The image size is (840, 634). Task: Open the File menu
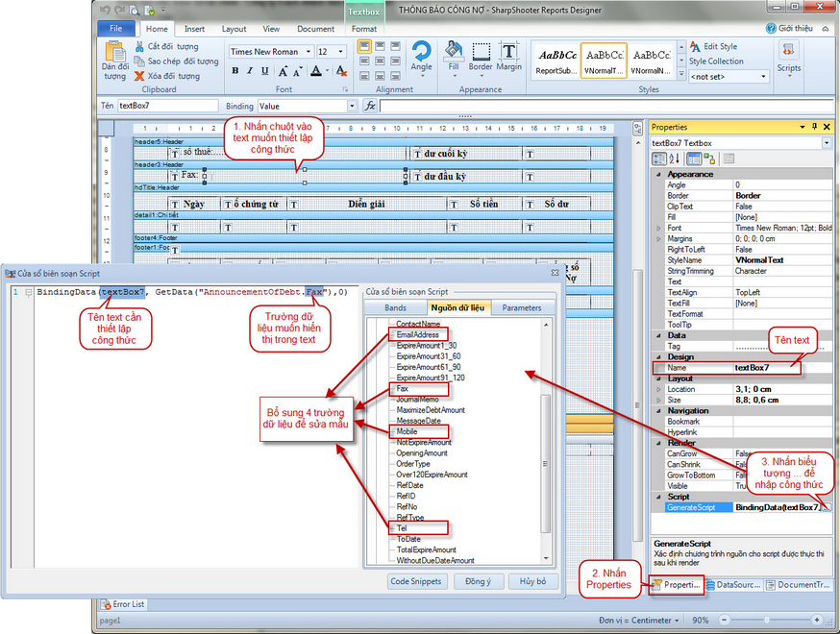point(116,29)
